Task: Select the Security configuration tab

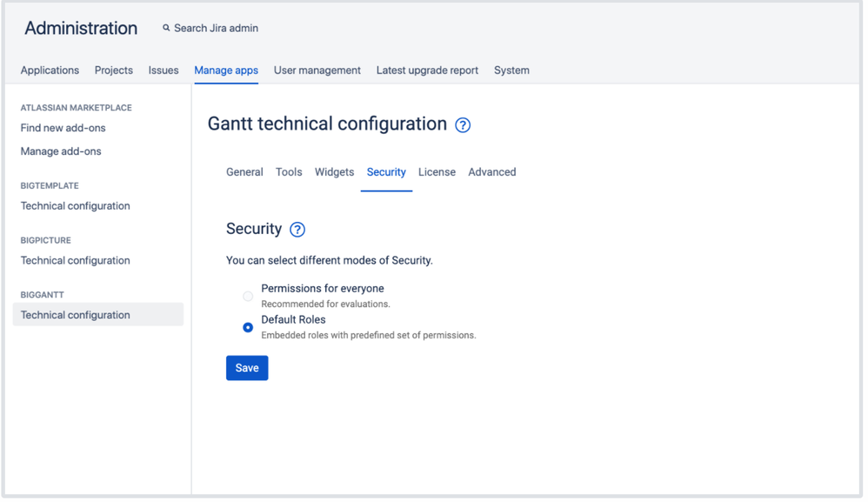Action: [x=386, y=172]
